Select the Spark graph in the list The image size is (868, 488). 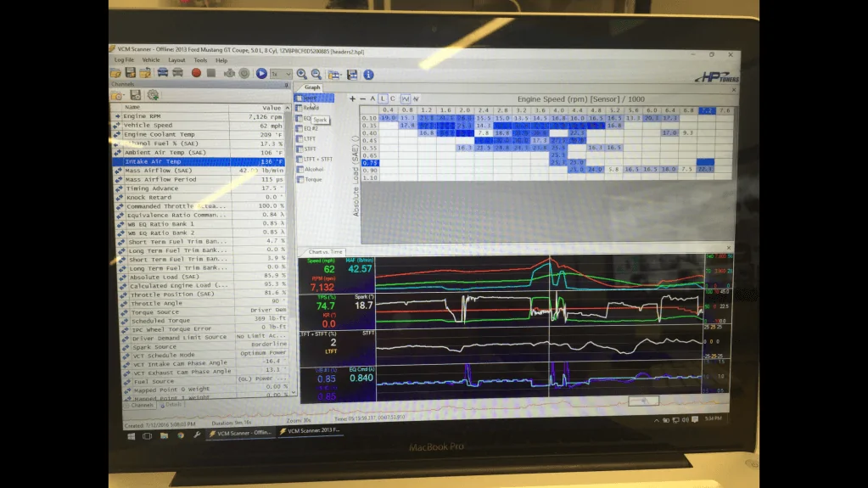point(314,98)
